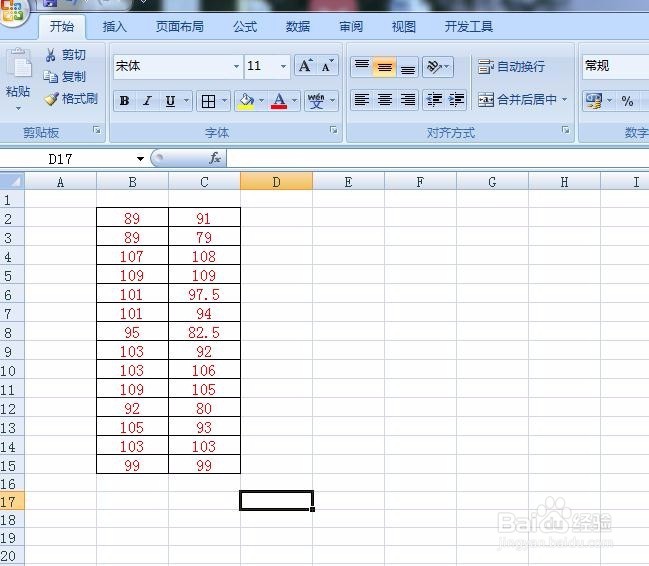Viewport: 649px width, 566px height.
Task: Click Merge and Center (合并后居中)
Action: click(x=517, y=100)
